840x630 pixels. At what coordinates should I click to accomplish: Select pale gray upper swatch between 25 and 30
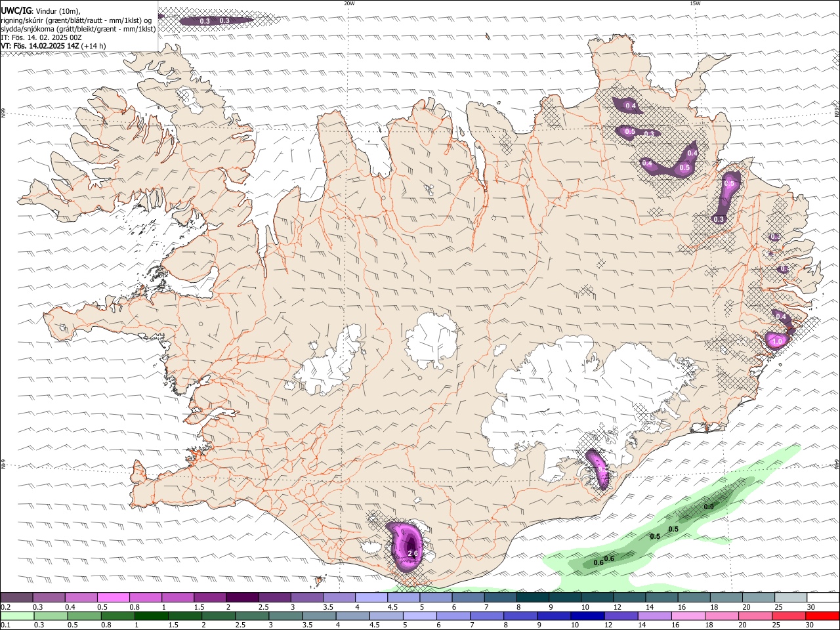791,597
